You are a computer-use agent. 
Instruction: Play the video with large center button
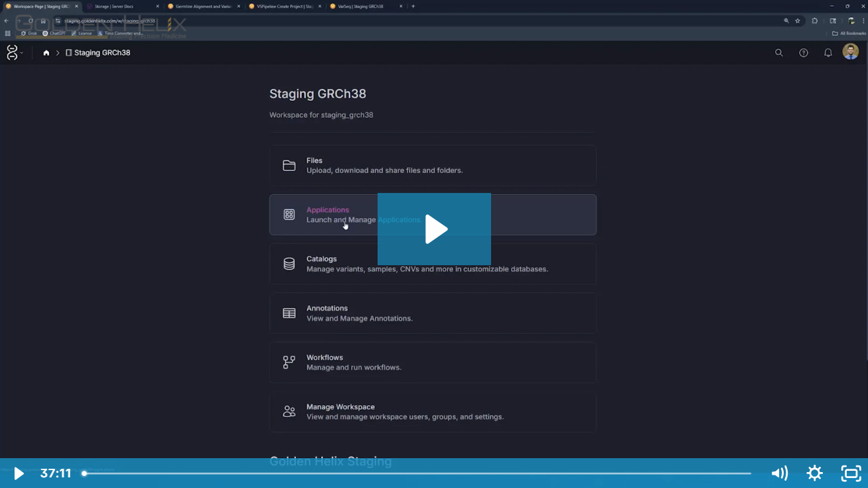point(434,229)
